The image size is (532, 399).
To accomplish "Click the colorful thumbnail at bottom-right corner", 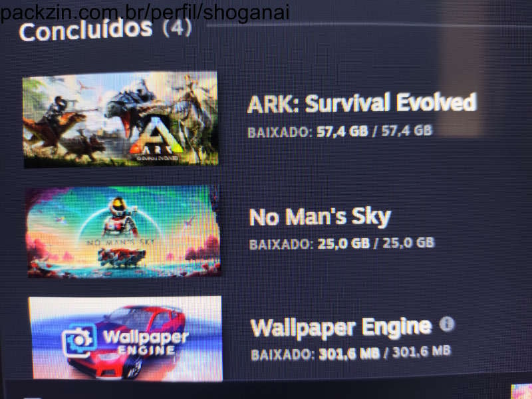I will [522, 391].
